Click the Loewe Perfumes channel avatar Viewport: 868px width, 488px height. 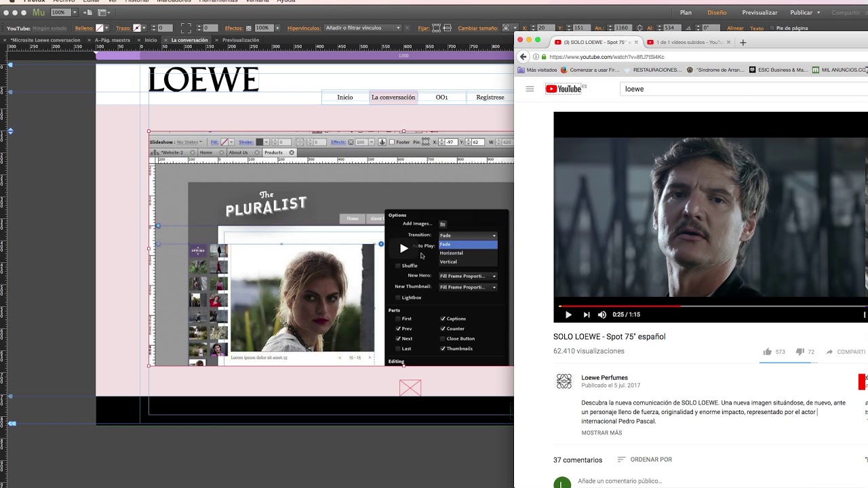pyautogui.click(x=564, y=382)
